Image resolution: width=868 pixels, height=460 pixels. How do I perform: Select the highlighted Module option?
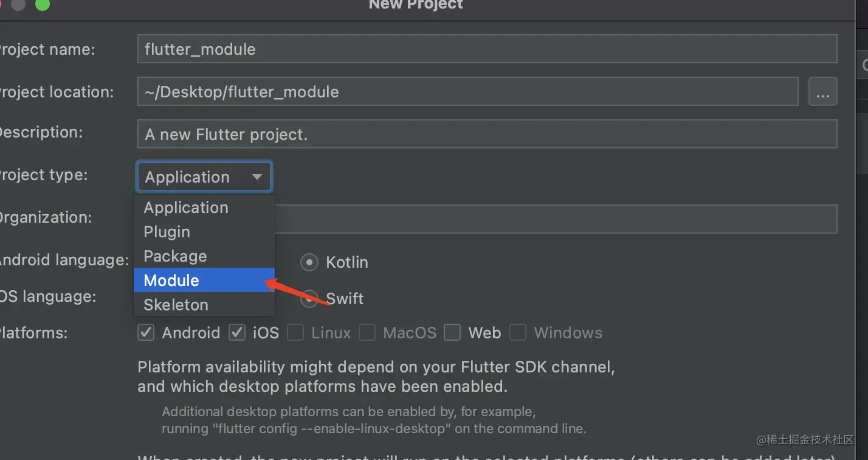pos(171,281)
